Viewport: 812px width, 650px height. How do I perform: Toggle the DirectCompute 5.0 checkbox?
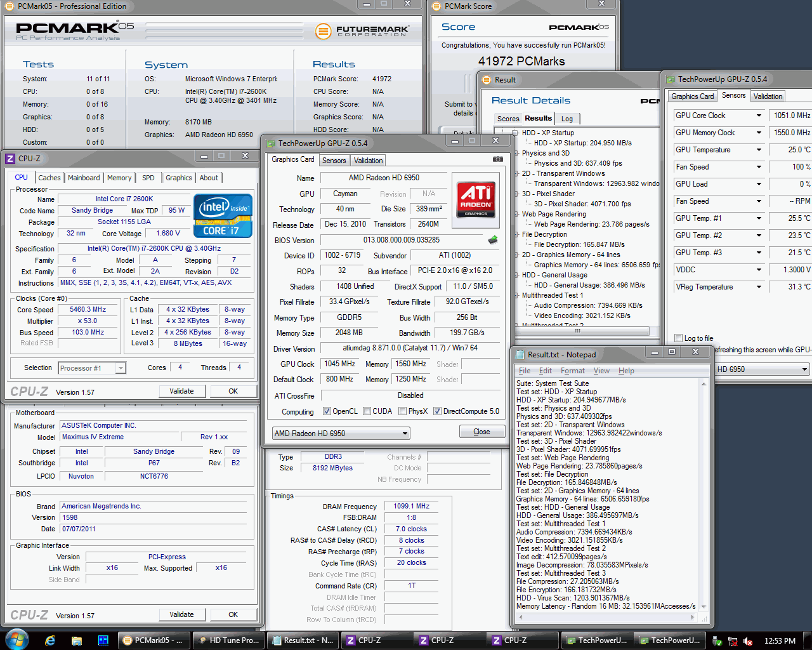[437, 411]
